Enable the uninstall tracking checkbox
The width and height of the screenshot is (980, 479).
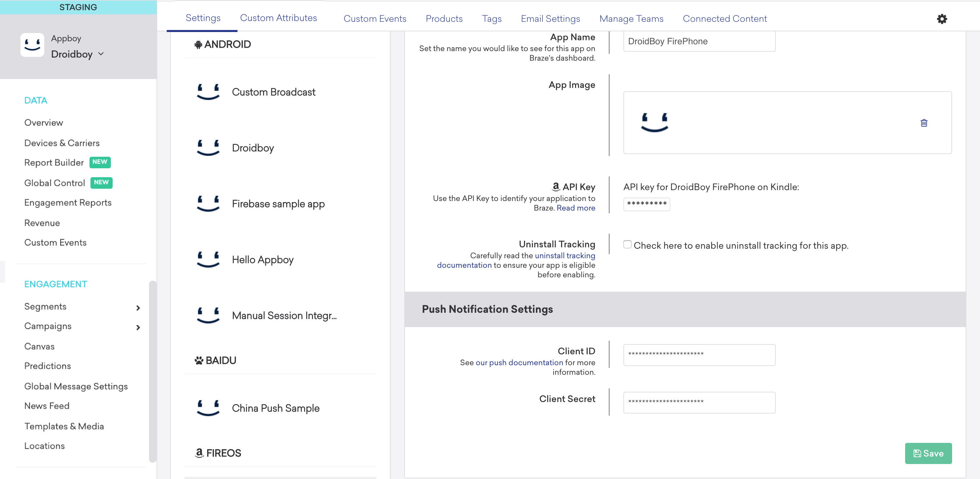(x=627, y=245)
